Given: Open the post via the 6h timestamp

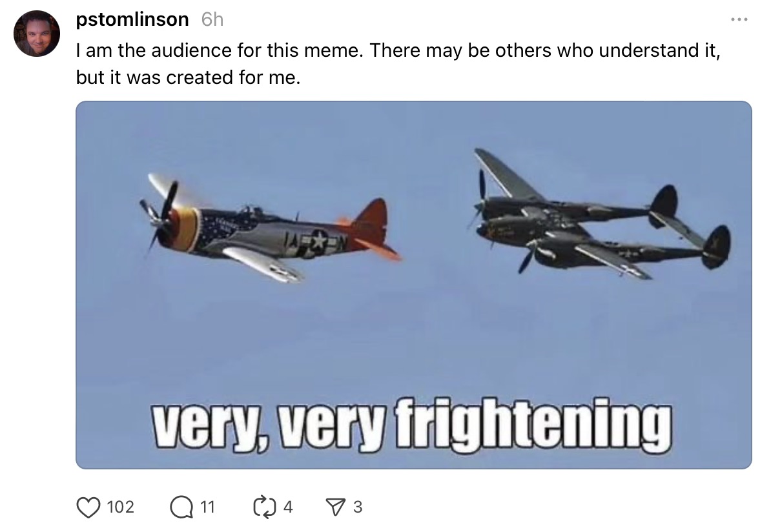Looking at the screenshot, I should pos(212,19).
